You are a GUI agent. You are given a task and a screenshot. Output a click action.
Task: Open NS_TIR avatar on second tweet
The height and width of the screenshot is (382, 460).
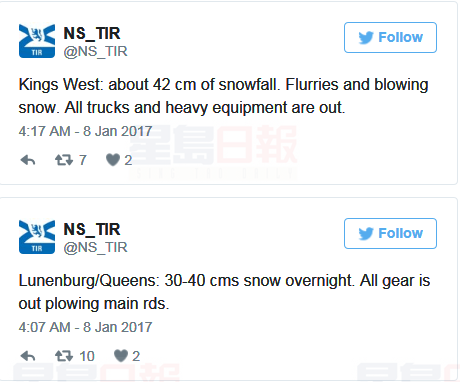pyautogui.click(x=37, y=237)
